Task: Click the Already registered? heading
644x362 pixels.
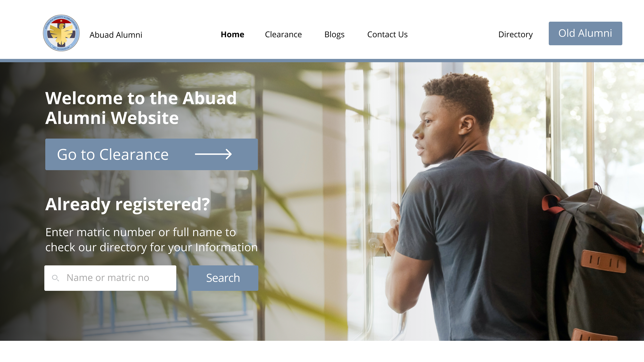Action: click(x=127, y=204)
